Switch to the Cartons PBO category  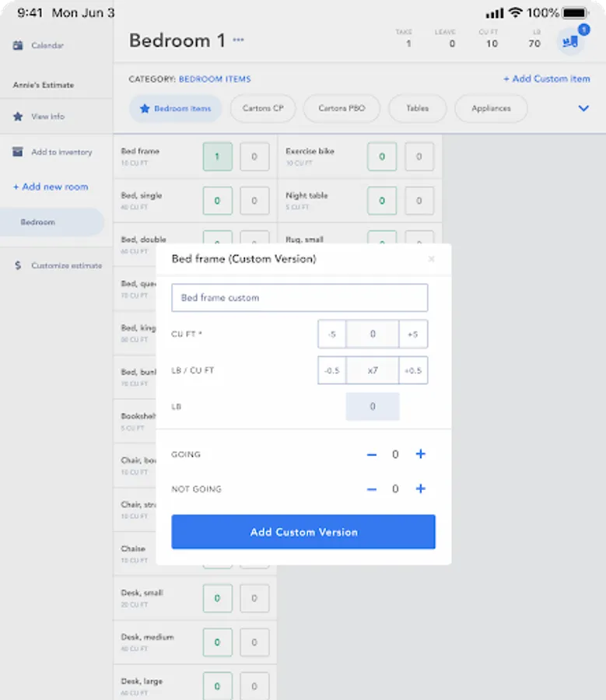click(x=342, y=108)
